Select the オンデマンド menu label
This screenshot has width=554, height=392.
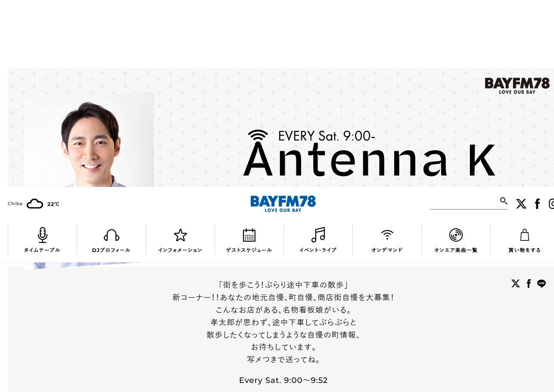pyautogui.click(x=387, y=250)
